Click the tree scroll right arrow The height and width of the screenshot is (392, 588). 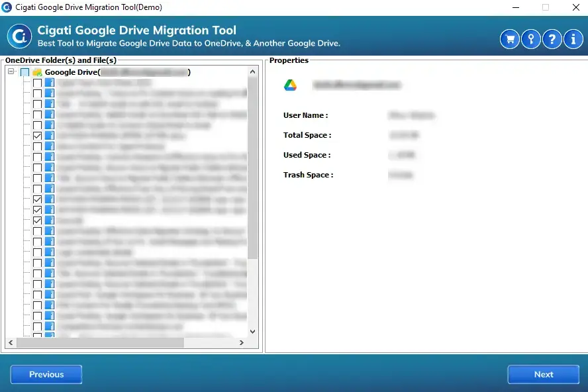[242, 342]
